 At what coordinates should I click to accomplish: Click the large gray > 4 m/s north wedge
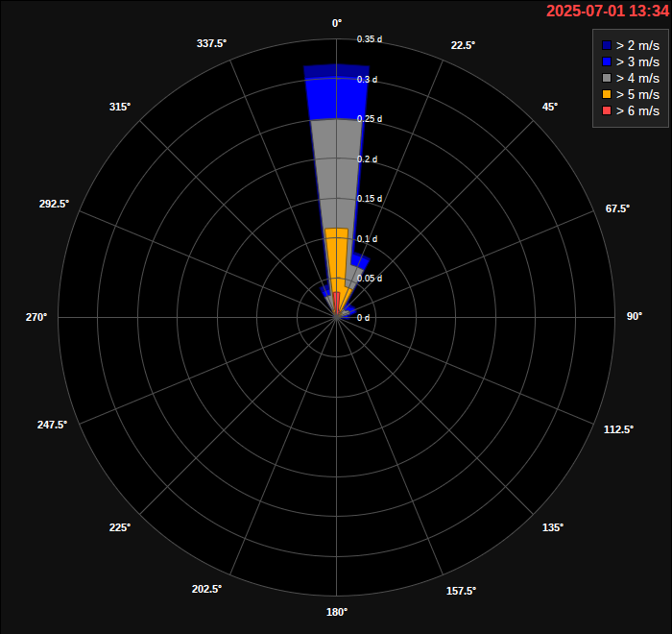pos(336,172)
